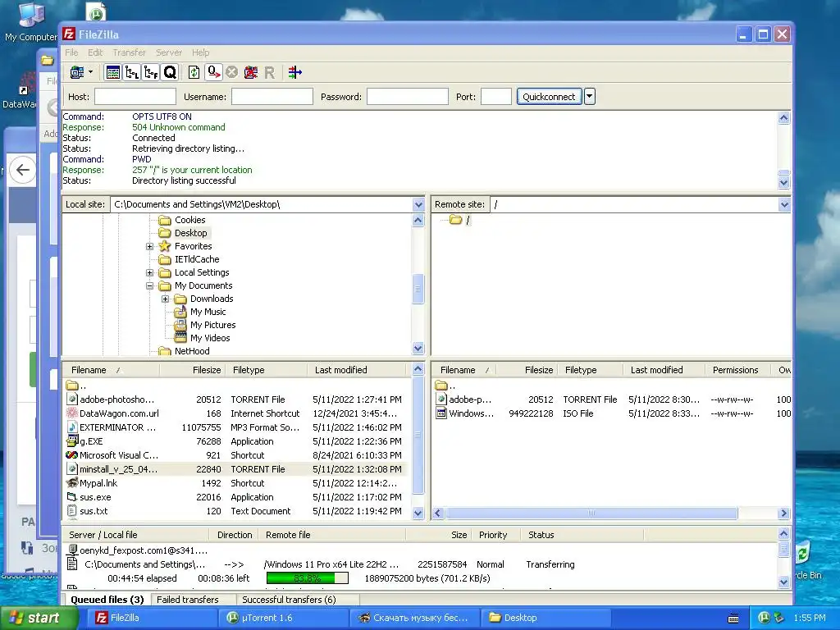Open the Remote site path dropdown
The height and width of the screenshot is (630, 840).
[x=784, y=204]
